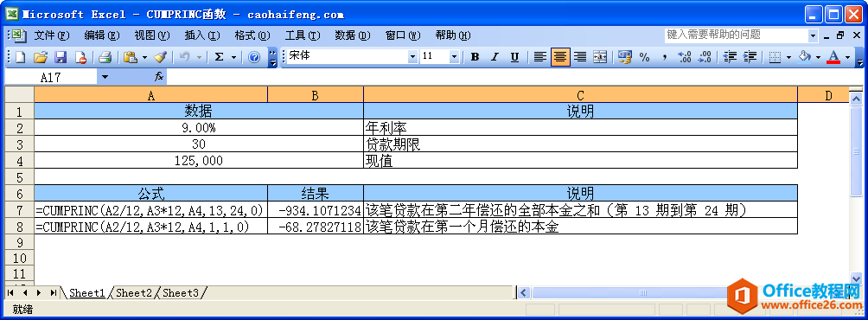Open the 帮助(H) menu
The width and height of the screenshot is (868, 320).
[x=453, y=35]
